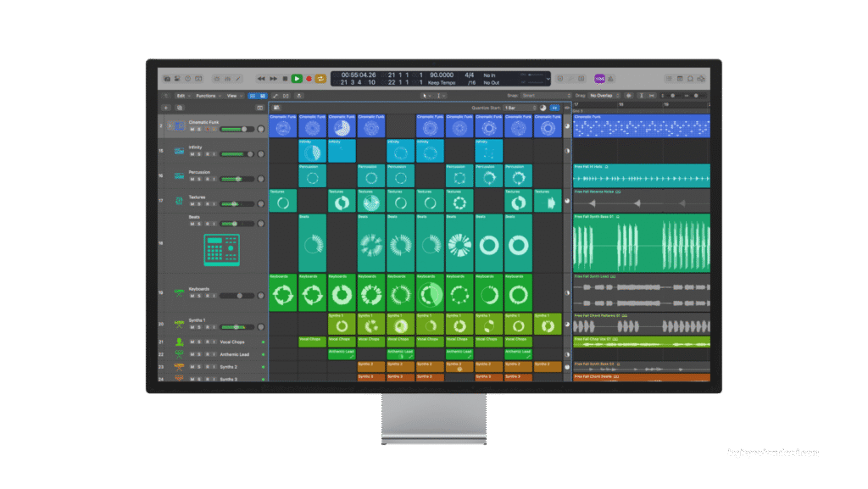Open the Edit menu
868x489 pixels.
181,96
